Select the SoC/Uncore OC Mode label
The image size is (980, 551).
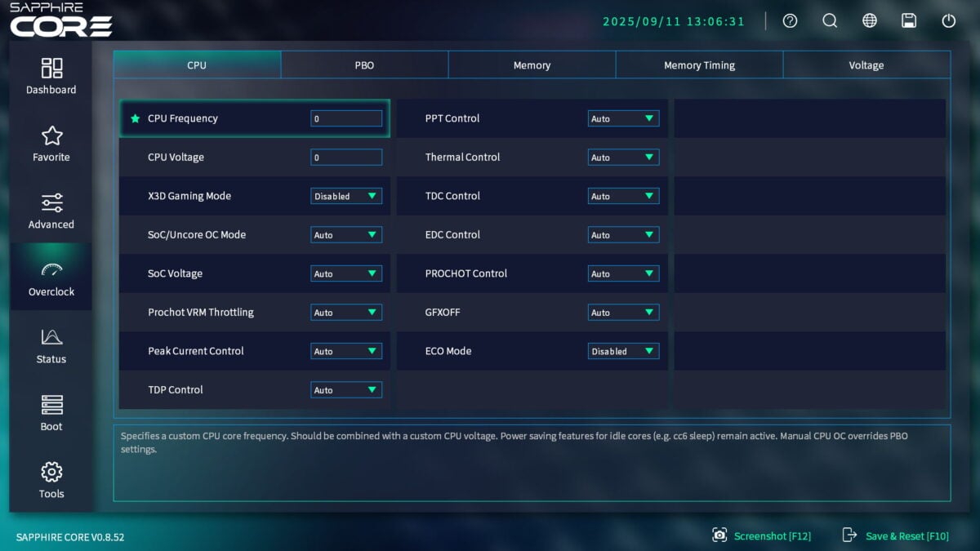(197, 234)
